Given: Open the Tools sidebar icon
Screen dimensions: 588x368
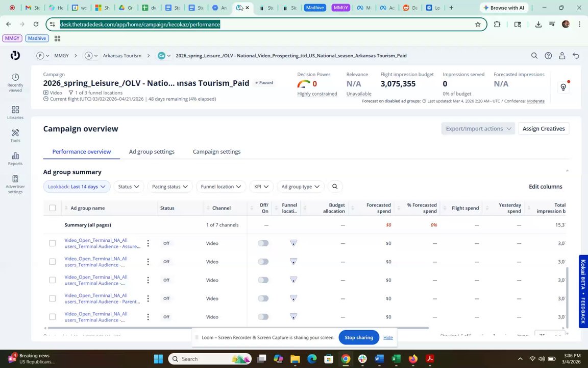Looking at the screenshot, I should point(15,135).
